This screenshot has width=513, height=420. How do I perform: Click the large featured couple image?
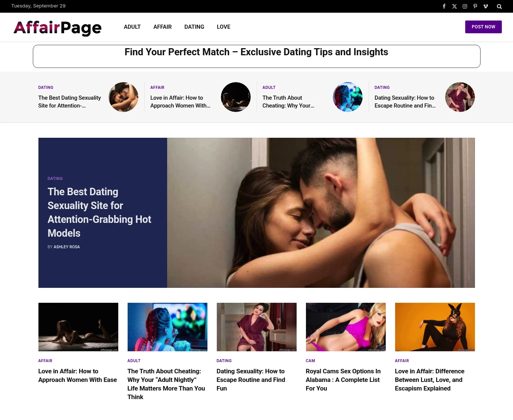[321, 213]
